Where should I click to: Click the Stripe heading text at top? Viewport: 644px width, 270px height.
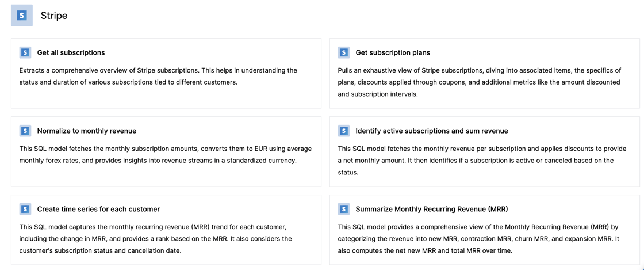pyautogui.click(x=54, y=16)
